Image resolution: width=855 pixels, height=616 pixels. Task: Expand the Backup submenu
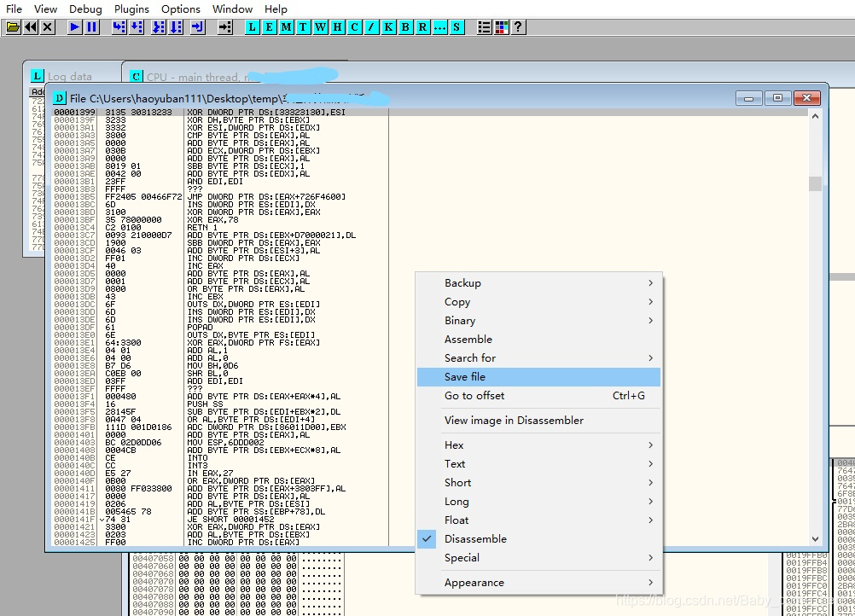tap(538, 283)
